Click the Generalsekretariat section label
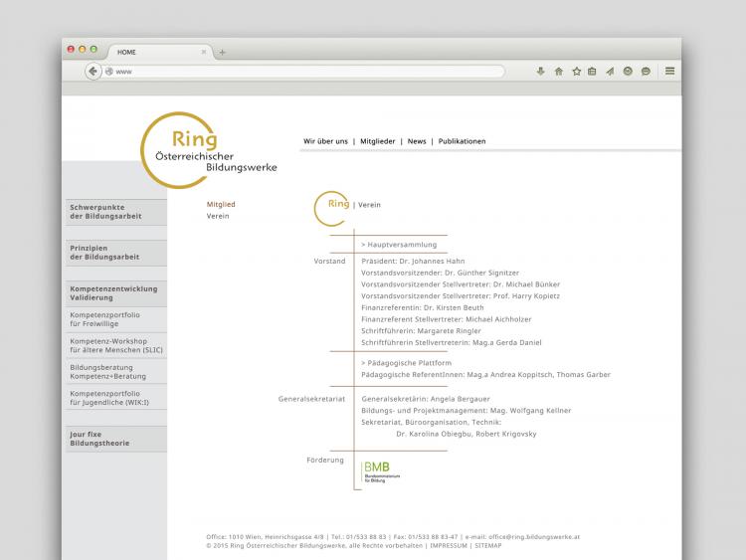 click(311, 399)
